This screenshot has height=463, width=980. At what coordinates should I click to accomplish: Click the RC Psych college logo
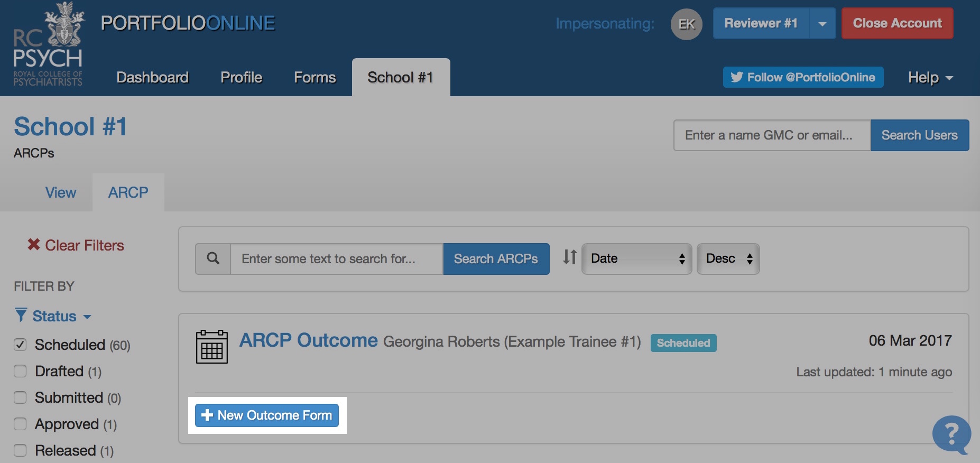tap(48, 45)
